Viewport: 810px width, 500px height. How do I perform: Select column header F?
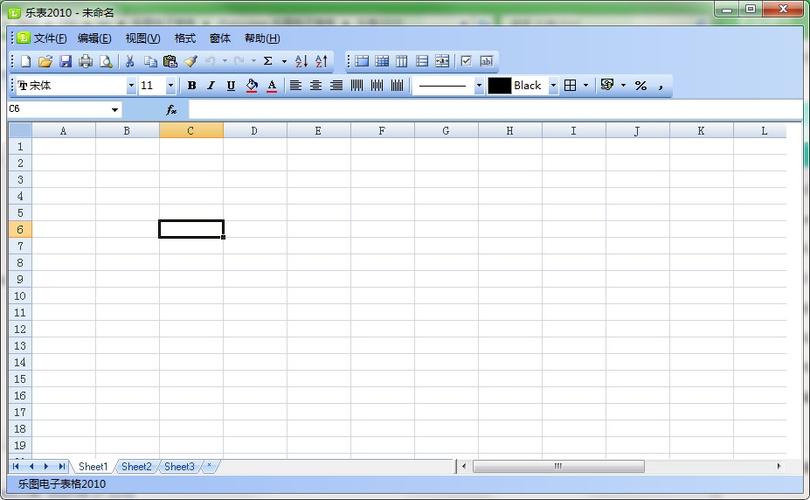pyautogui.click(x=382, y=131)
